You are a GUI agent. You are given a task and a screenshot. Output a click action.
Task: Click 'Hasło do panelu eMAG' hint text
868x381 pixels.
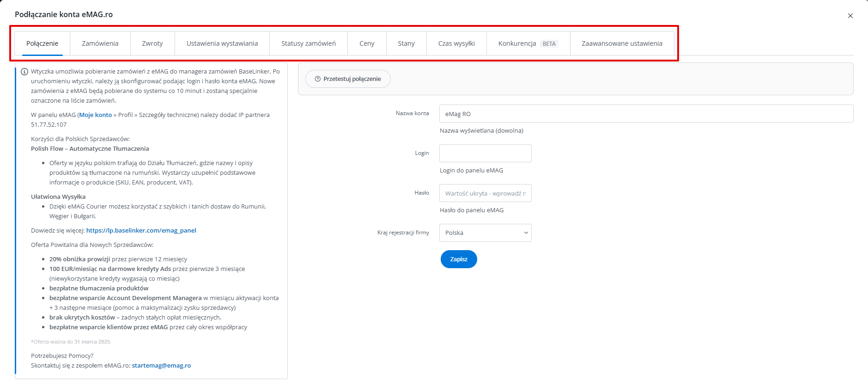click(472, 210)
